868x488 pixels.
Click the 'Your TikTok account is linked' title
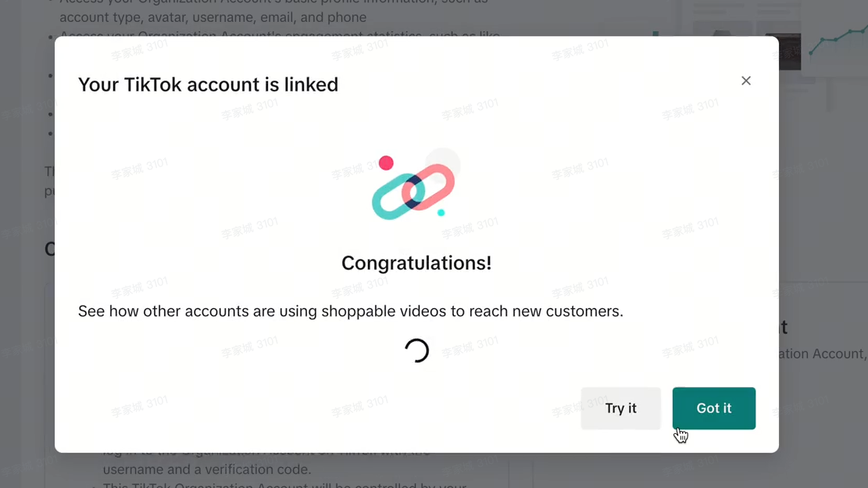pos(208,84)
